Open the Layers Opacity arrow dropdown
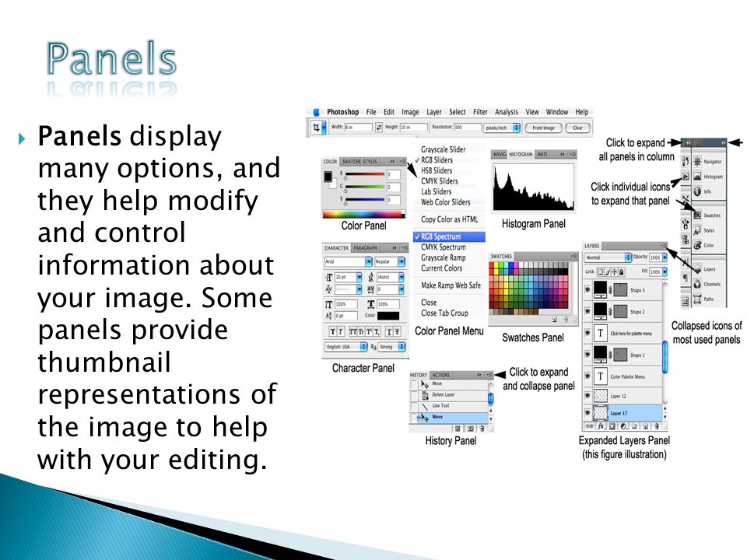747x560 pixels. (x=665, y=257)
